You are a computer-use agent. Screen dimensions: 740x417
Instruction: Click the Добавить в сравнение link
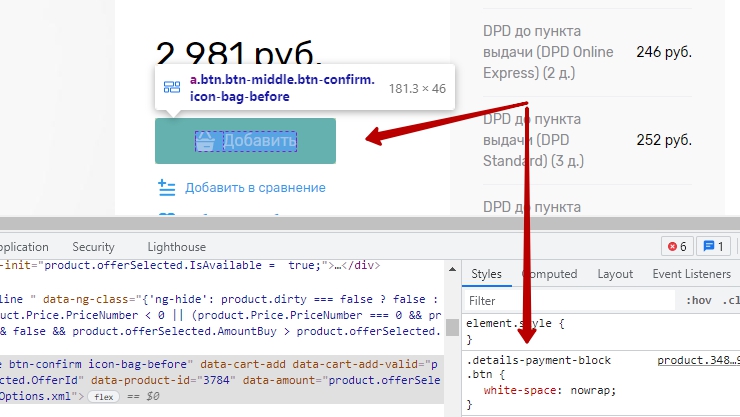255,187
